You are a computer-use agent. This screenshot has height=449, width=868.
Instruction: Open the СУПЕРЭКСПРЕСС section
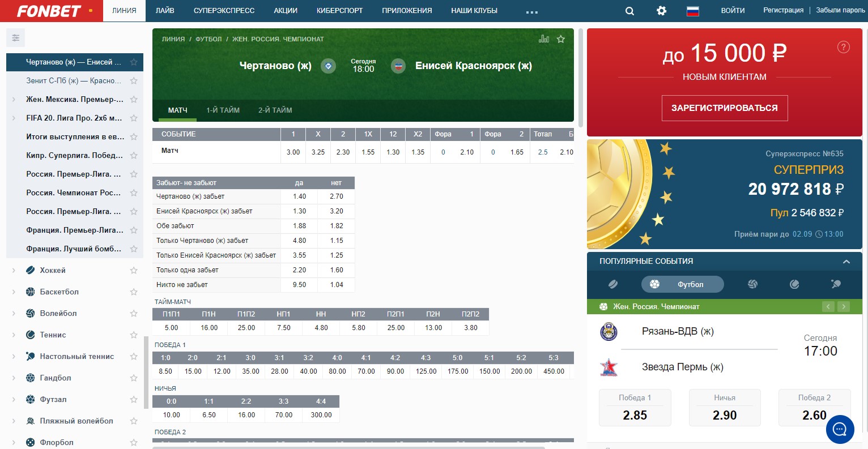tap(224, 11)
